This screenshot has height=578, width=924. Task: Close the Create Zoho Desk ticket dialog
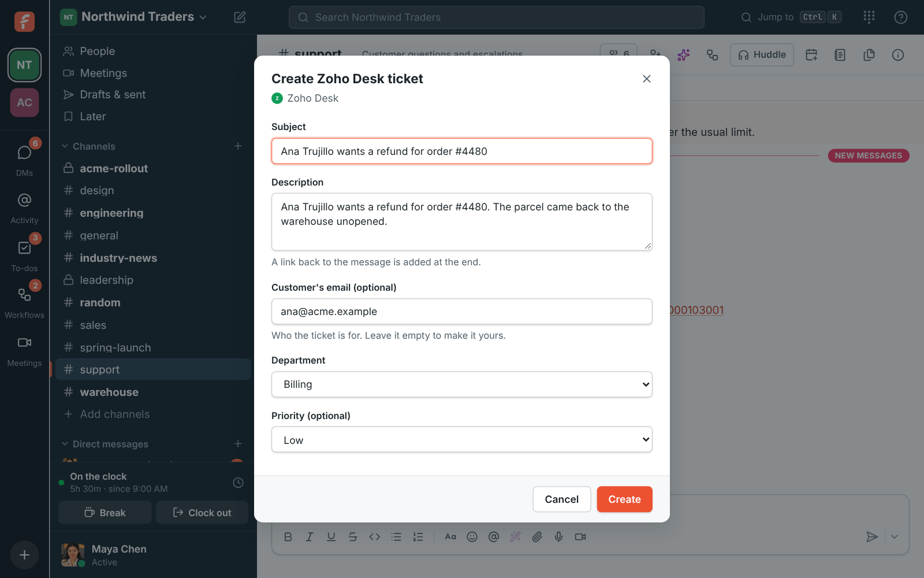click(x=647, y=79)
